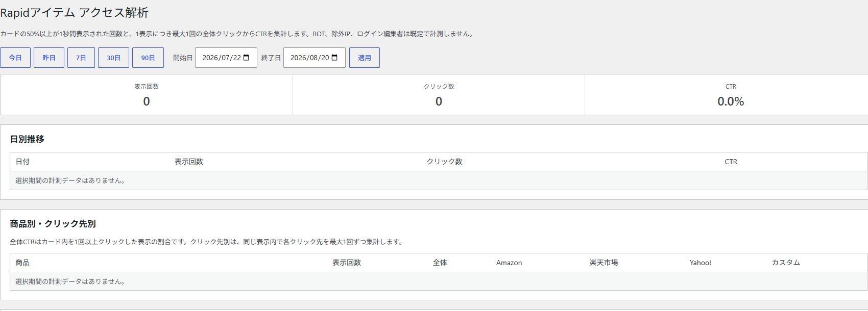
Task: Focus the 開始日 date field 2026/07/22
Action: click(x=226, y=58)
